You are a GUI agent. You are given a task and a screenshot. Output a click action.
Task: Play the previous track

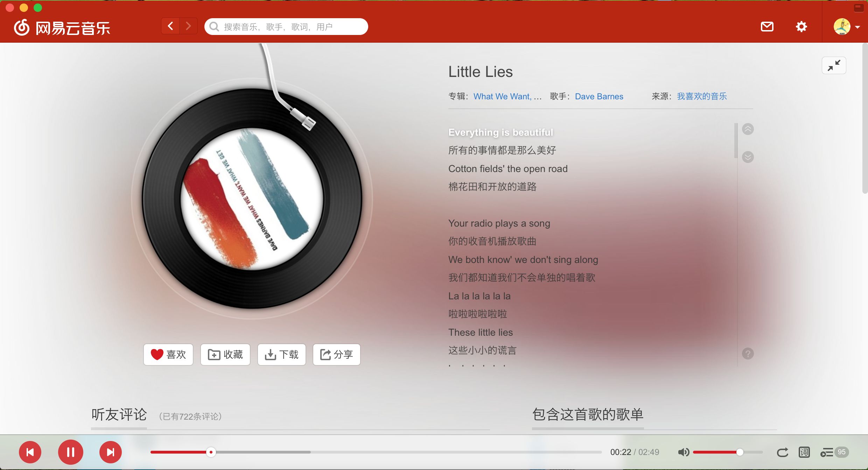(x=30, y=452)
